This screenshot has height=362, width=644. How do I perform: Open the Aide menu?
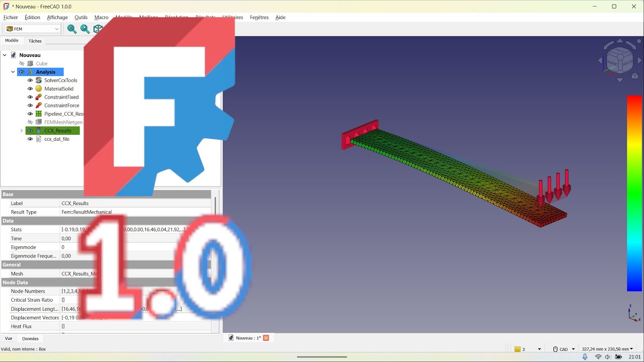coord(280,17)
